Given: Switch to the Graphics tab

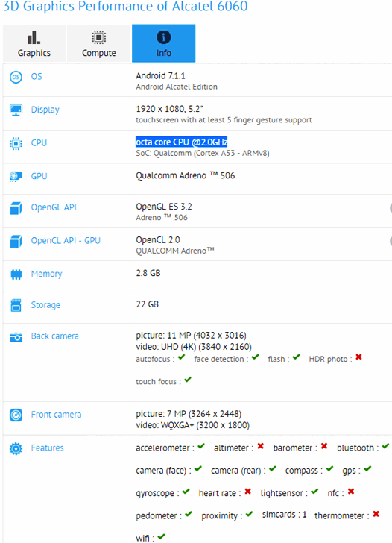Looking at the screenshot, I should point(34,43).
